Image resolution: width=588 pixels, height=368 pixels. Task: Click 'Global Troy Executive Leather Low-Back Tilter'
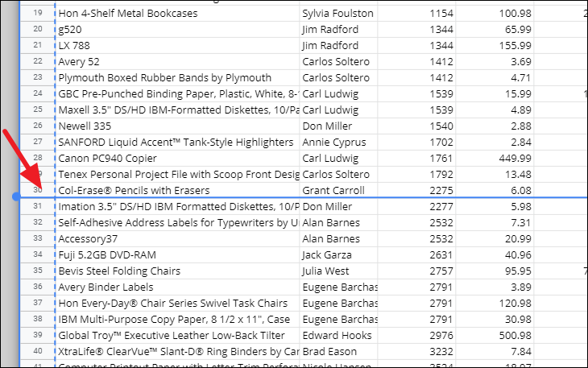(177, 336)
